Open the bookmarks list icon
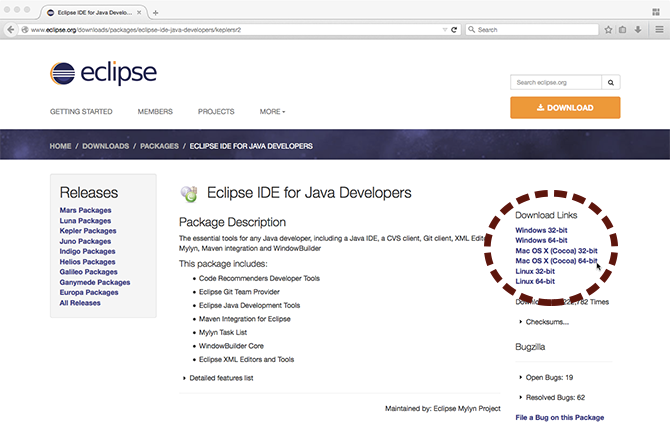 [x=623, y=29]
